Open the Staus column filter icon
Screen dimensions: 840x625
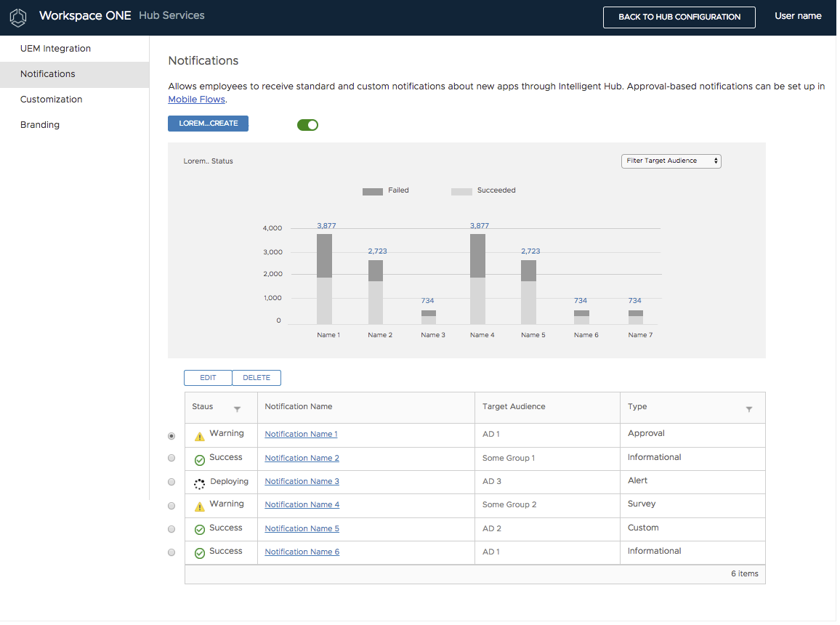point(238,409)
